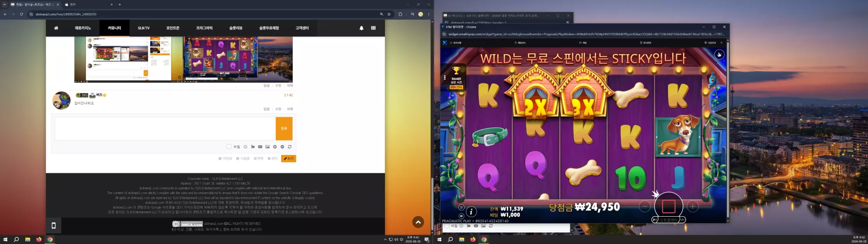This screenshot has width=868, height=244.
Task: Open Firefox on left taskbar
Action: (x=39, y=239)
